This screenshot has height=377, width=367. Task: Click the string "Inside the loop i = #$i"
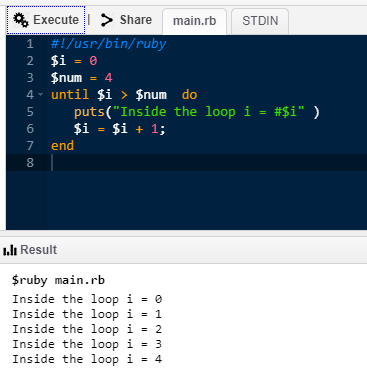coord(209,112)
